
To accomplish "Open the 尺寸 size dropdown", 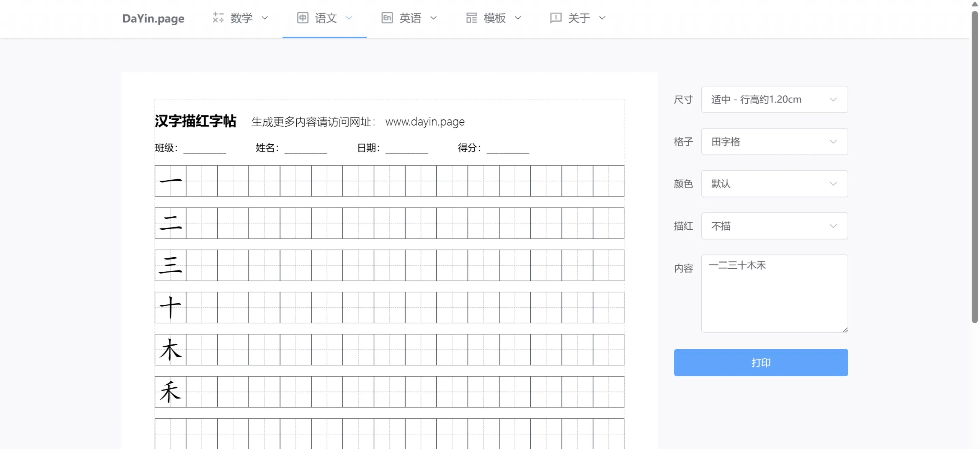I will click(x=774, y=100).
